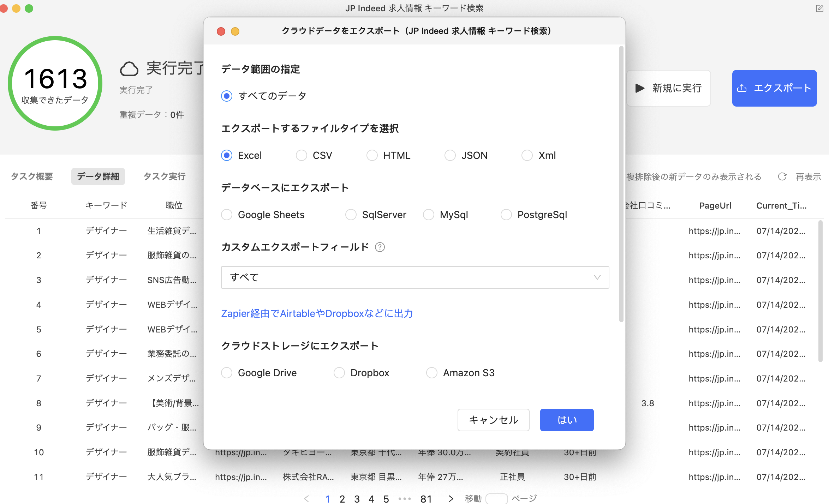Click the 重複データ：0件 status text
Image resolution: width=829 pixels, height=504 pixels.
(151, 115)
